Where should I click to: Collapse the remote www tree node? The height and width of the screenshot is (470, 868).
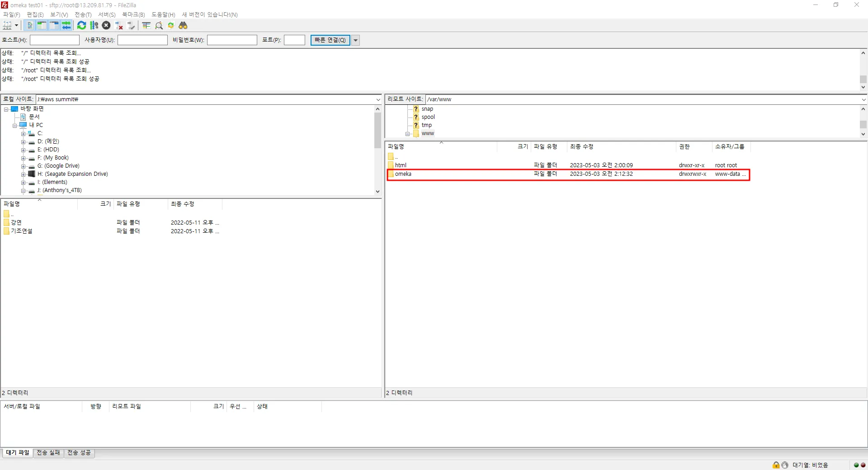(408, 134)
